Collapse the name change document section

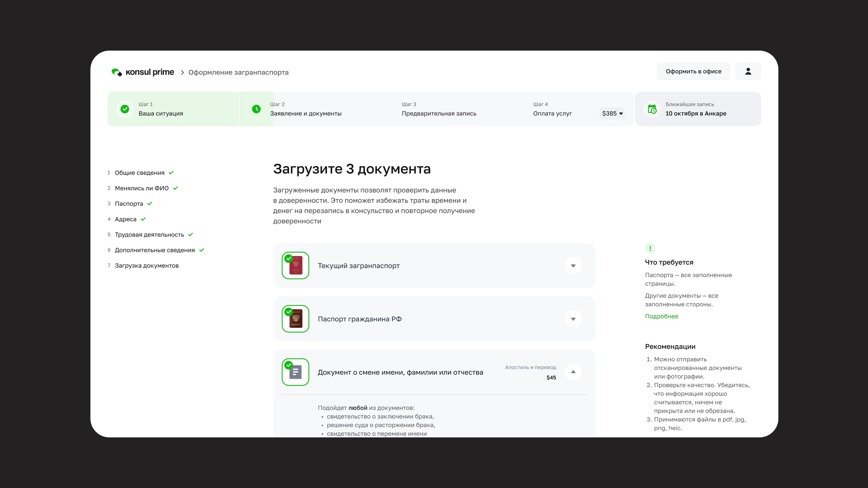pyautogui.click(x=573, y=372)
